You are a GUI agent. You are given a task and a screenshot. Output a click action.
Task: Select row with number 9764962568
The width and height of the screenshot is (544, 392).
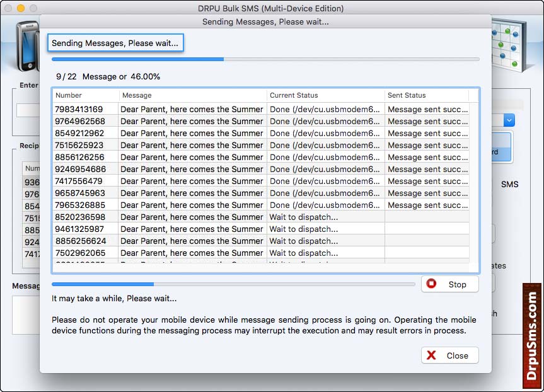[x=261, y=121]
